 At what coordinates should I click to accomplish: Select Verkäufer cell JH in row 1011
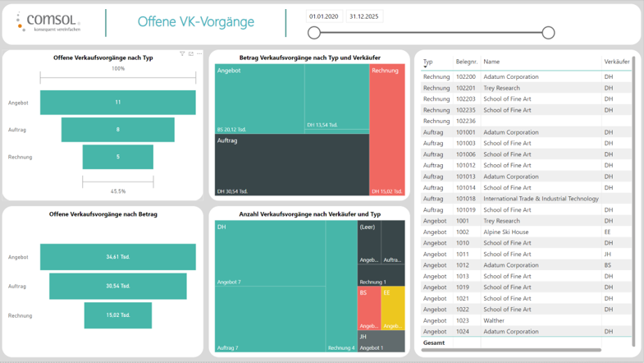(x=607, y=255)
